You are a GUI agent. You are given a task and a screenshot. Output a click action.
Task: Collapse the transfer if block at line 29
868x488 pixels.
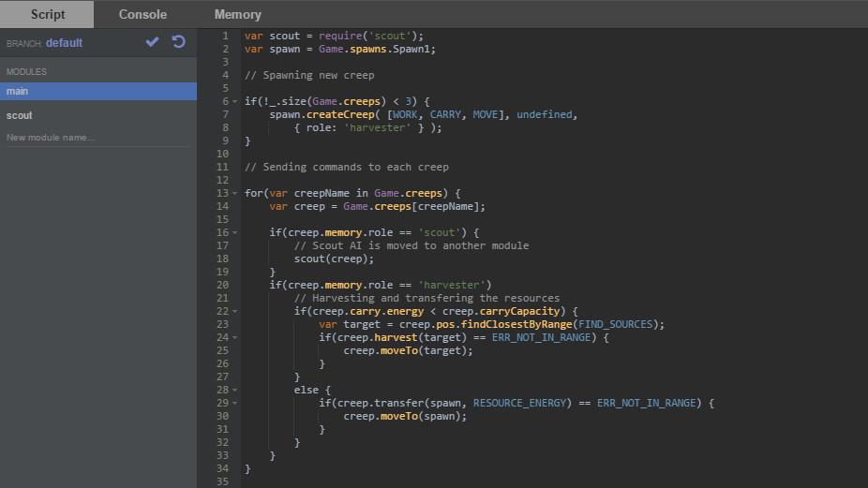pos(234,403)
